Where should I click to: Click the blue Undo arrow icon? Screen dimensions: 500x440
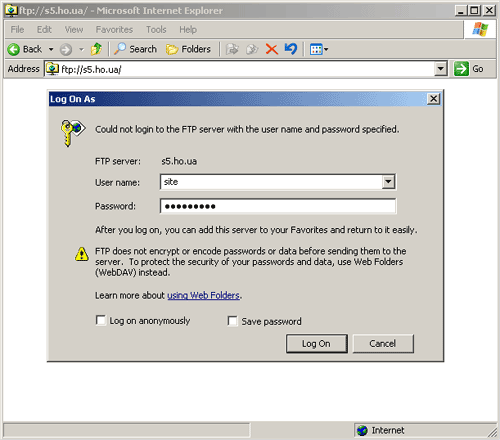click(x=291, y=49)
